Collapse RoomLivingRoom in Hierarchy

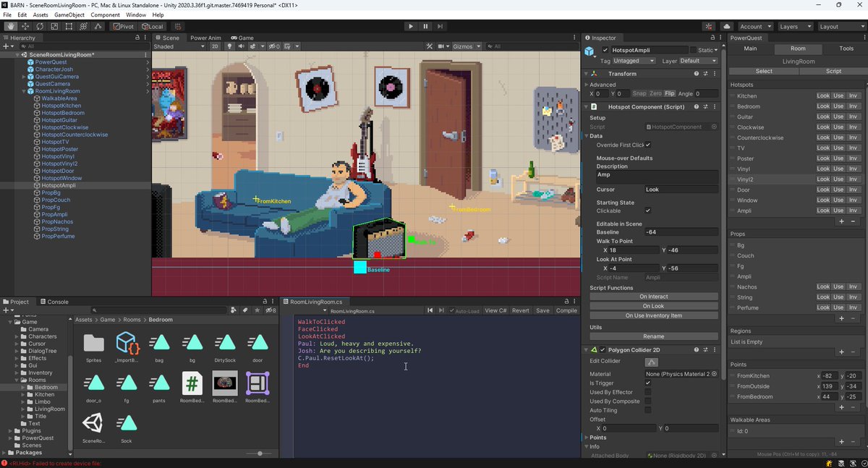click(23, 91)
